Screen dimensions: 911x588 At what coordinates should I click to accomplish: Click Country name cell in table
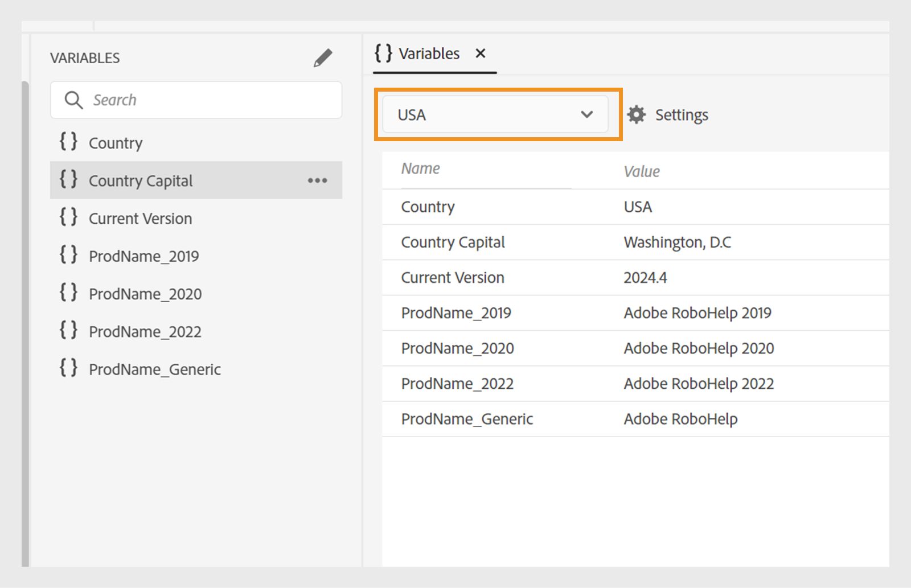coord(428,207)
